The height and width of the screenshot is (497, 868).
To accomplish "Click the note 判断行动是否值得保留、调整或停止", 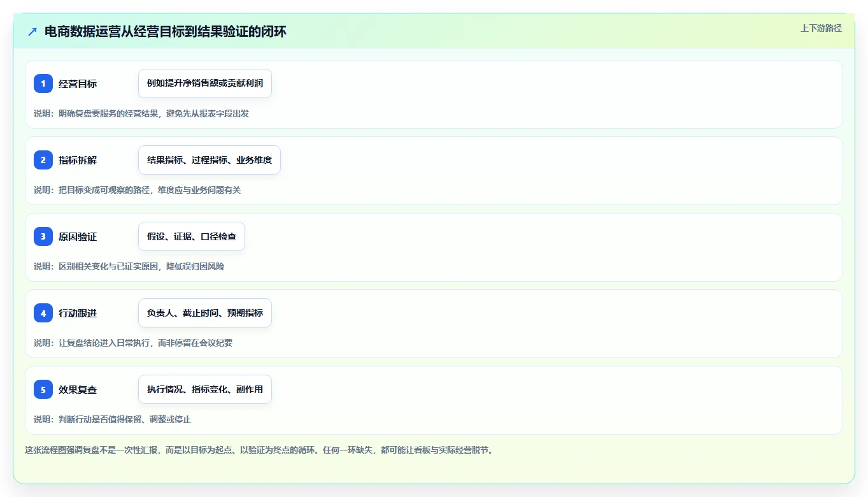I will [x=113, y=419].
